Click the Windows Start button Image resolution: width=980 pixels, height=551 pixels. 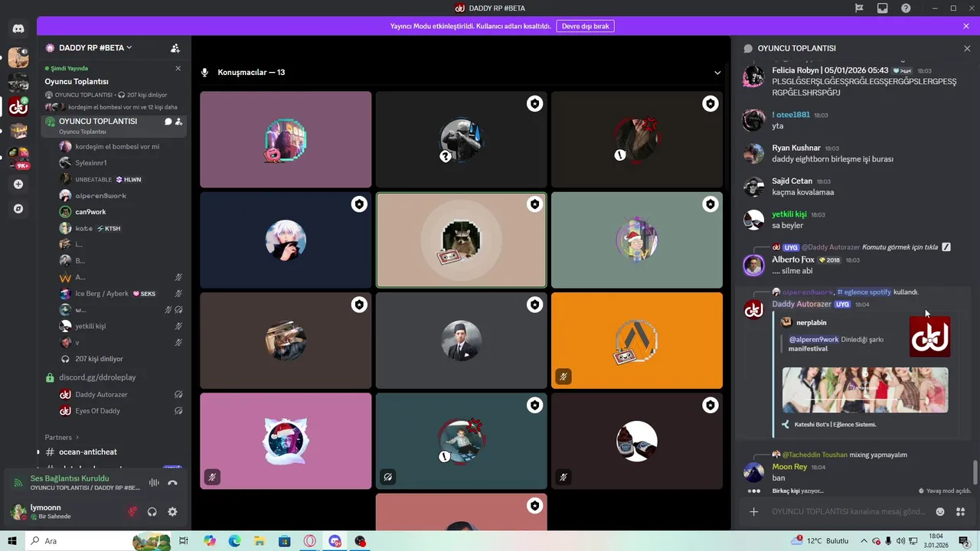12,541
